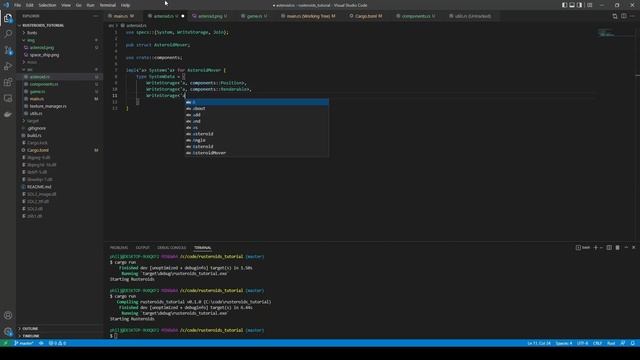This screenshot has height=360, width=640.
Task: Open the Manage gear icon
Action: 8,331
